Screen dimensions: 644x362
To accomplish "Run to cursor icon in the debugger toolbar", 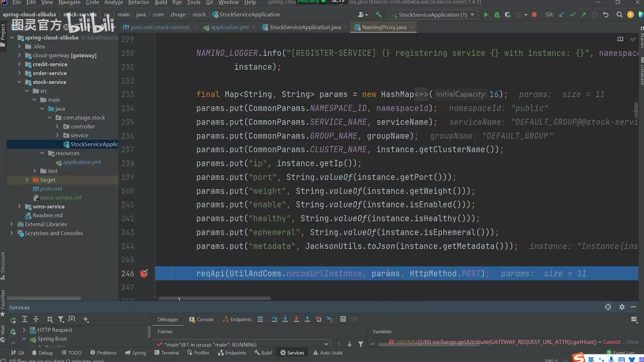I will point(330,319).
